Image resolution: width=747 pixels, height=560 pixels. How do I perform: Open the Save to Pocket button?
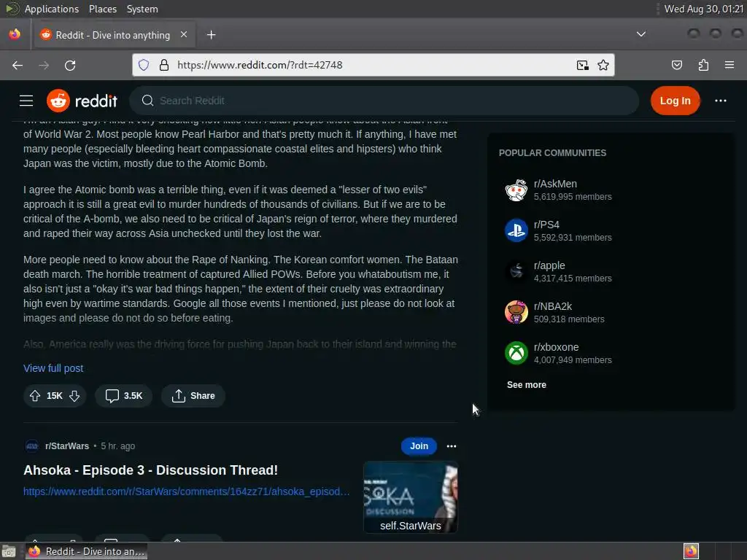coord(676,65)
